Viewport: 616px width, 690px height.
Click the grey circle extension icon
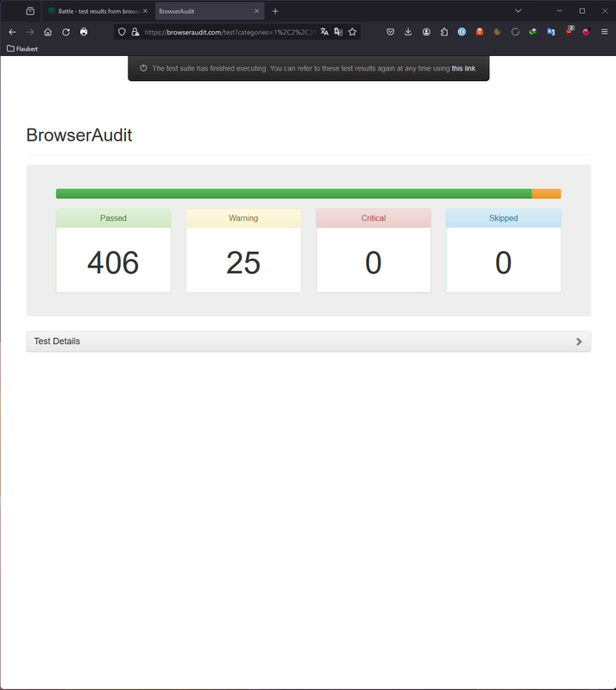[515, 32]
